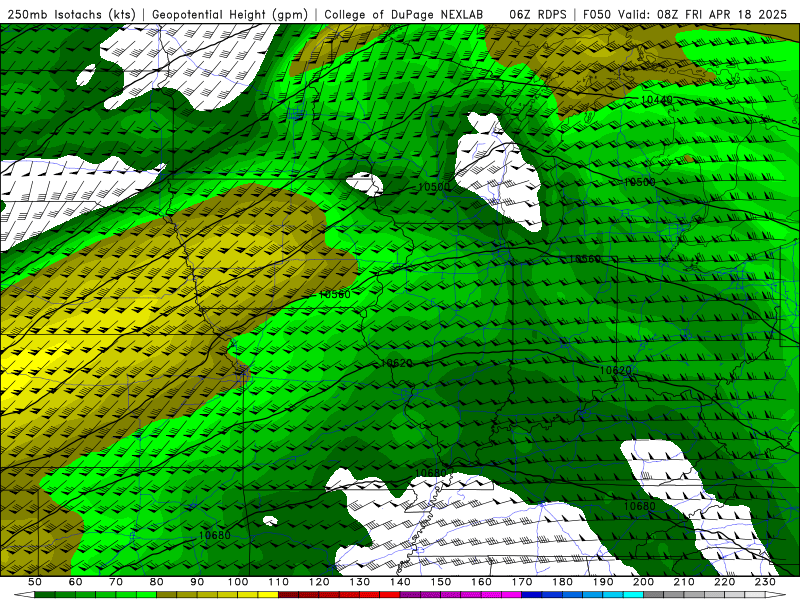Click the 150 knots scale label
Screen dimensions: 800x600
point(441,582)
